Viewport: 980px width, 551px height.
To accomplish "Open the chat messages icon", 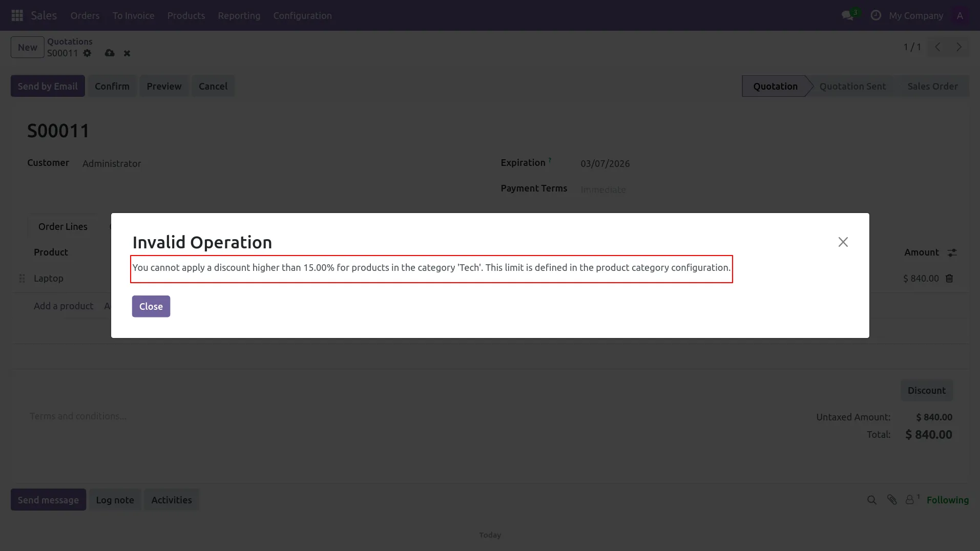I will pos(847,15).
